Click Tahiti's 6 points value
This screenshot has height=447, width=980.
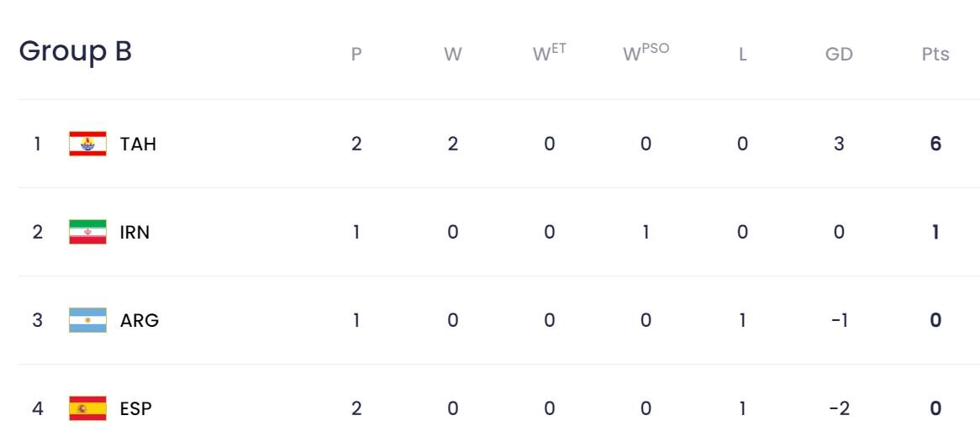tap(935, 144)
